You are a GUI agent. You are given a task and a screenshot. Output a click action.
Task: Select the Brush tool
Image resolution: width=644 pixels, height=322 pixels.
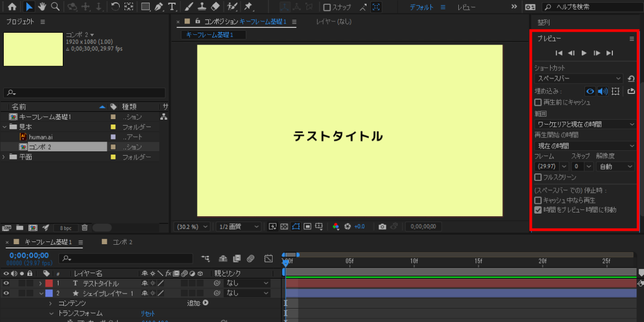(x=189, y=7)
